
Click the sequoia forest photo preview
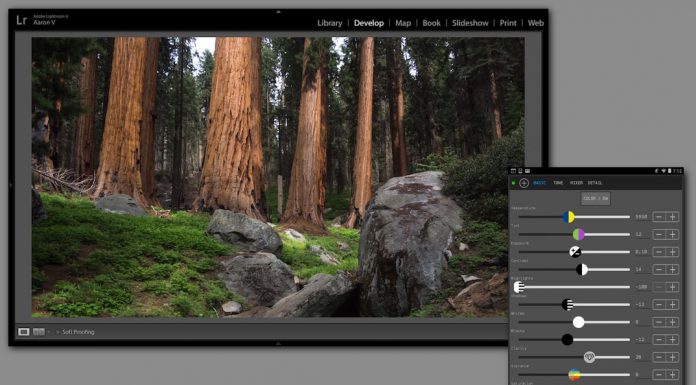click(x=278, y=177)
